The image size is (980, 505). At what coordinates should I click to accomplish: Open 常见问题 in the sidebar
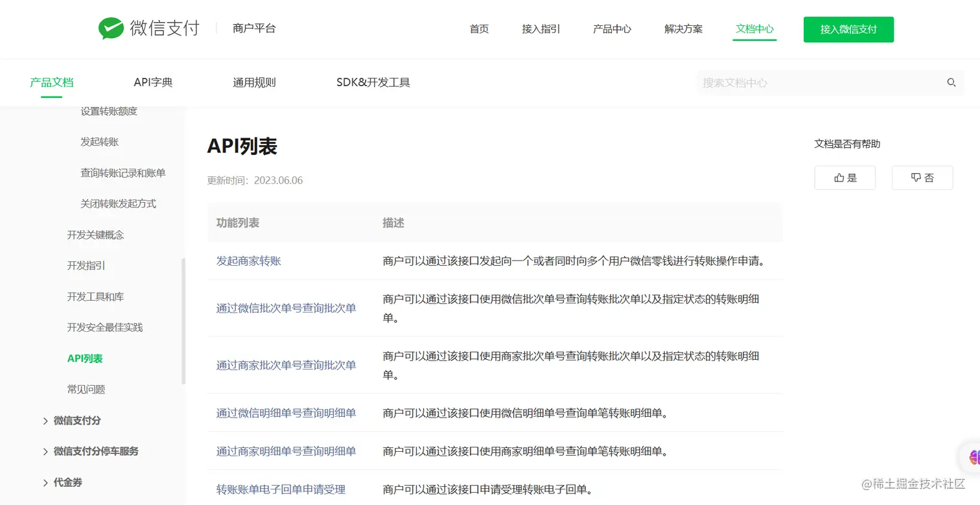pyautogui.click(x=86, y=390)
